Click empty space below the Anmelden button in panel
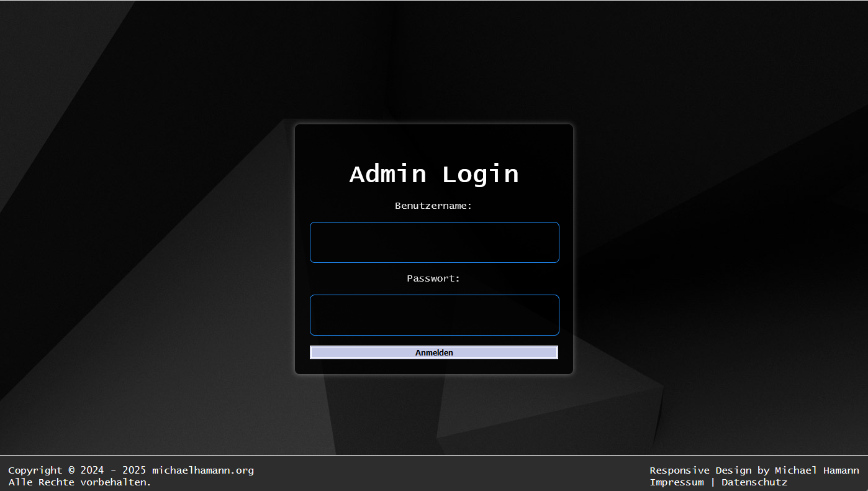This screenshot has width=868, height=491. pos(434,367)
